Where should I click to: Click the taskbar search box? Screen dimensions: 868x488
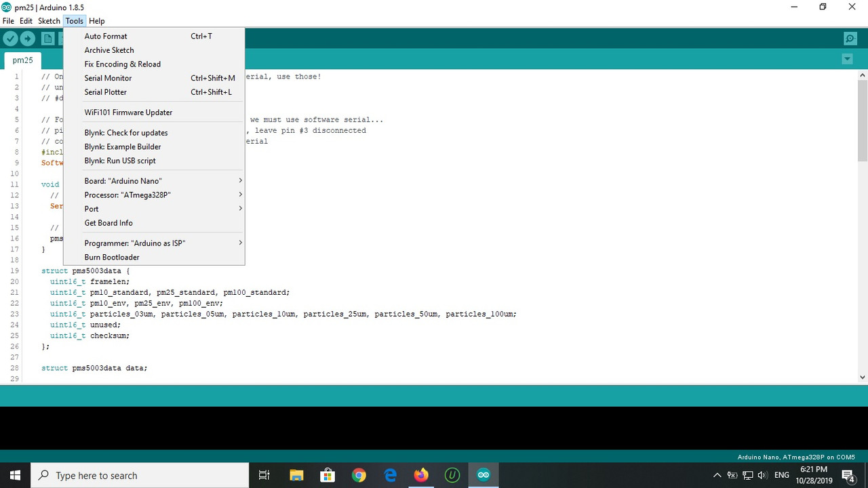pyautogui.click(x=140, y=475)
